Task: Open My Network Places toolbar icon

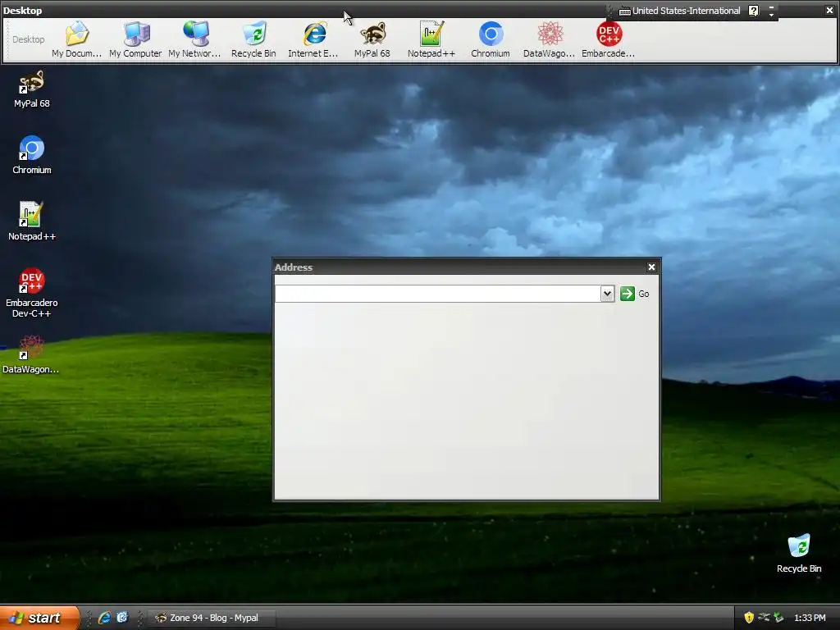Action: pyautogui.click(x=194, y=39)
